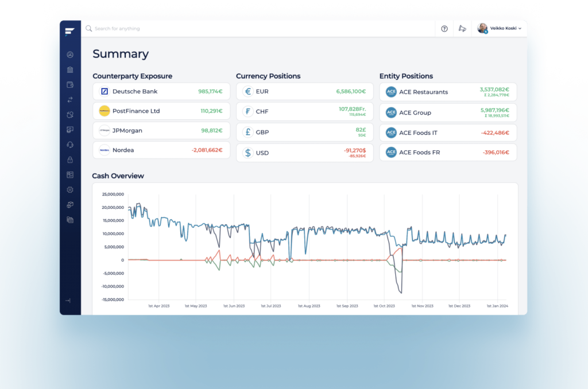Open the Nordea counterparty entry

(161, 150)
